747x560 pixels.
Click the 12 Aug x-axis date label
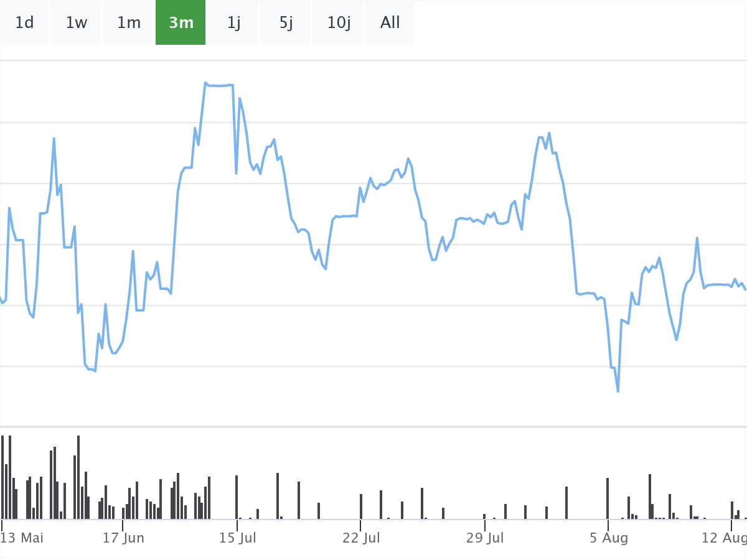pos(723,538)
